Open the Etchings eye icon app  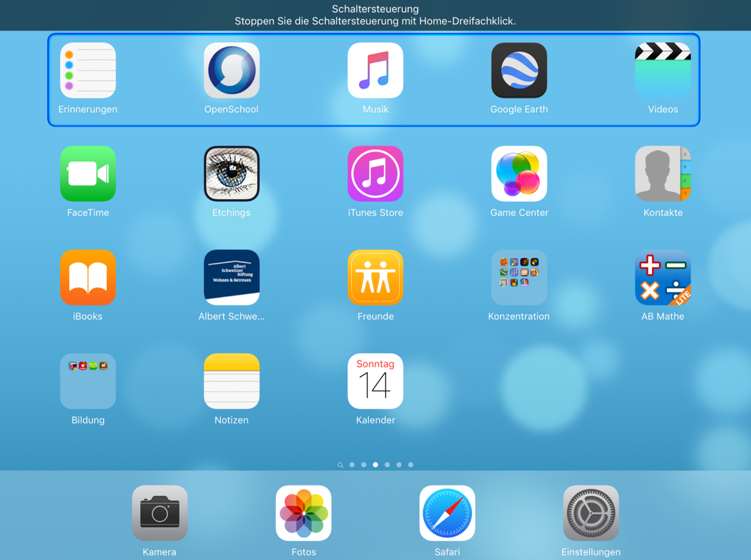click(x=231, y=174)
